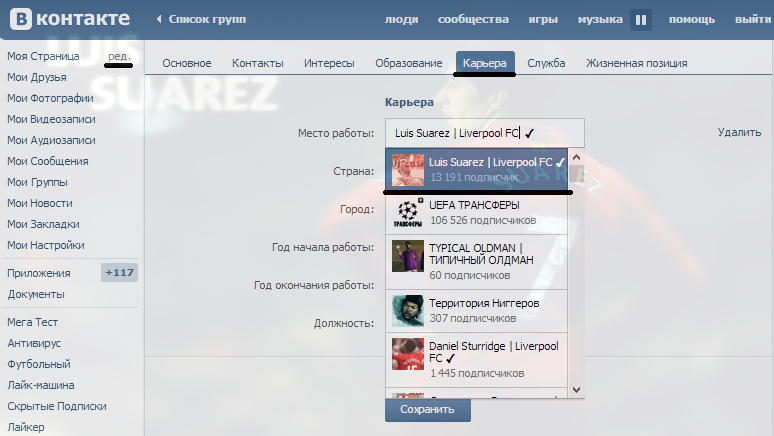
Task: Select the Карьера tab
Action: click(485, 63)
